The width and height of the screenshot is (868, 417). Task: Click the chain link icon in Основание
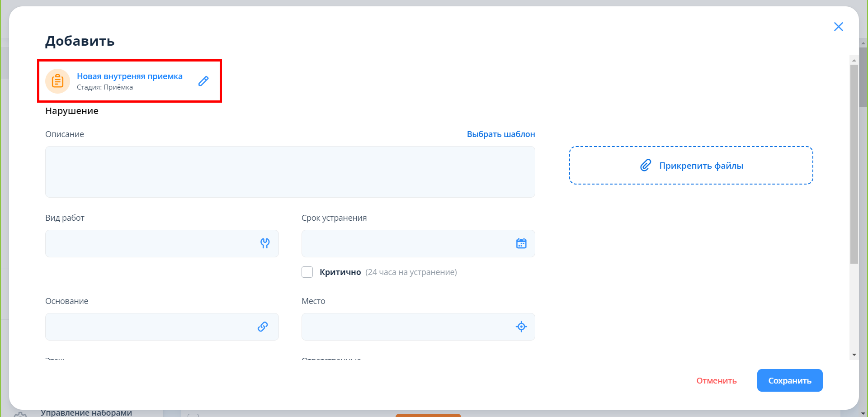[x=263, y=327]
